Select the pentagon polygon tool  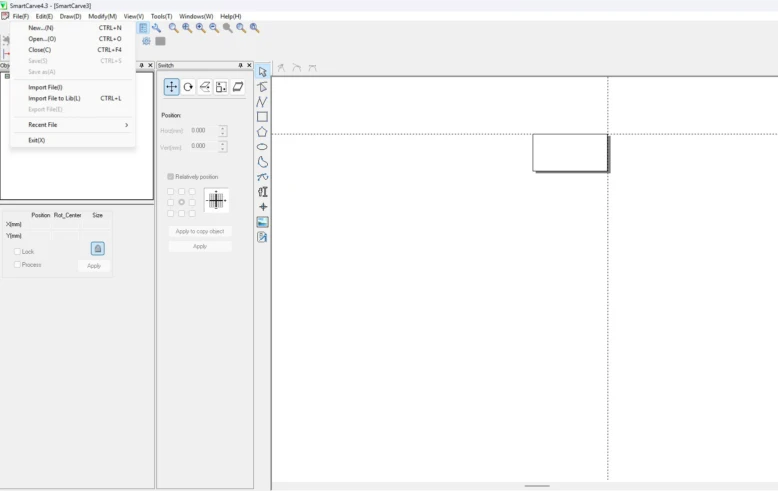tap(262, 132)
